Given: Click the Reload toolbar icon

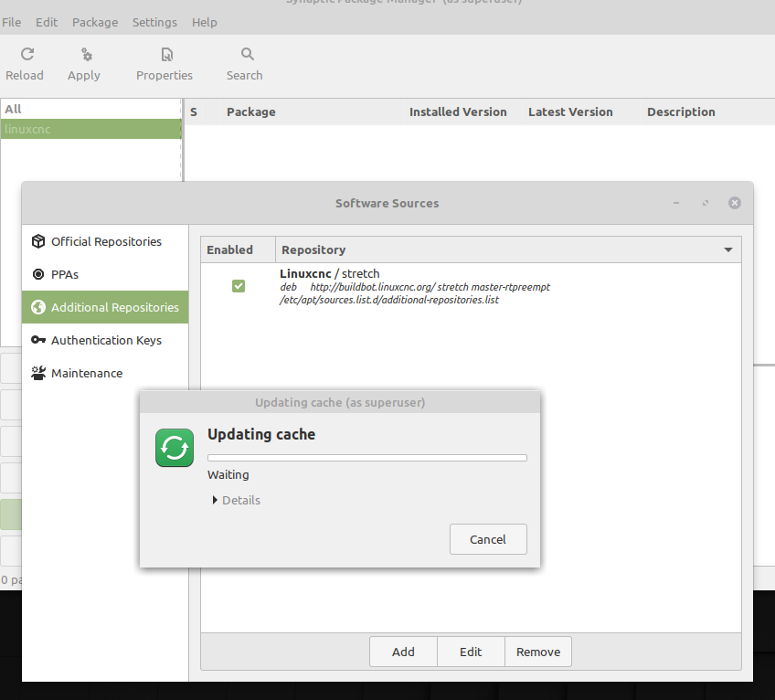Looking at the screenshot, I should [26, 55].
